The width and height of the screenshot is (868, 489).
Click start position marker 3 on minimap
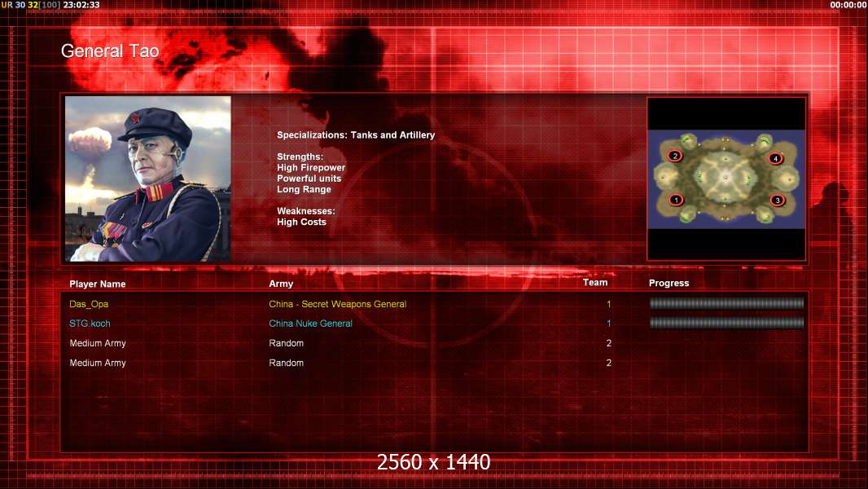click(x=778, y=200)
